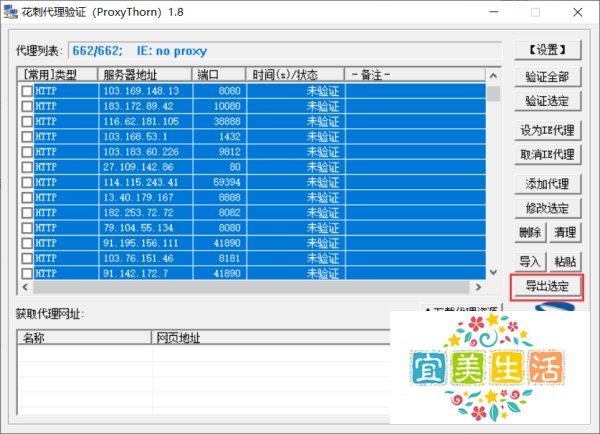Select server address 114.115.243.41
The width and height of the screenshot is (600, 434).
pos(141,182)
